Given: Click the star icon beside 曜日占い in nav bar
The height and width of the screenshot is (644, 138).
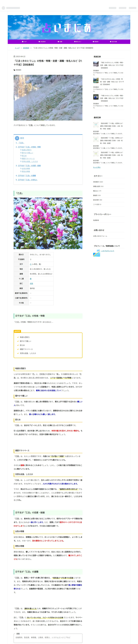Looking at the screenshot, I should pos(75,42).
